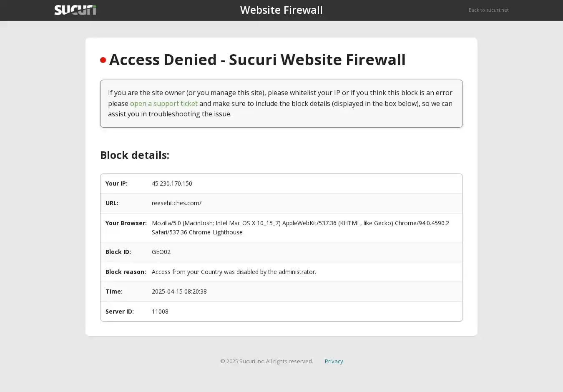
Task: Select the IP address 45.230.170.150
Action: click(172, 183)
